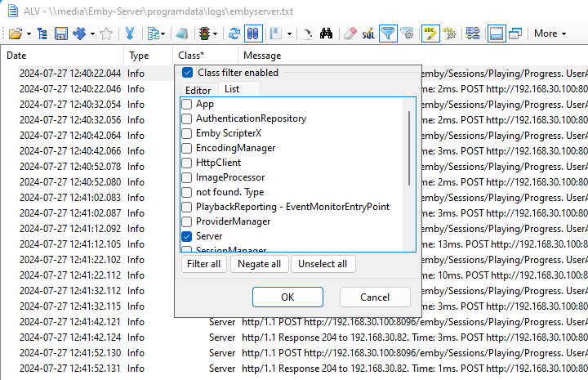Open the puzzle-piece plugins icon
Screen dimensions: 588x380
pos(79,34)
